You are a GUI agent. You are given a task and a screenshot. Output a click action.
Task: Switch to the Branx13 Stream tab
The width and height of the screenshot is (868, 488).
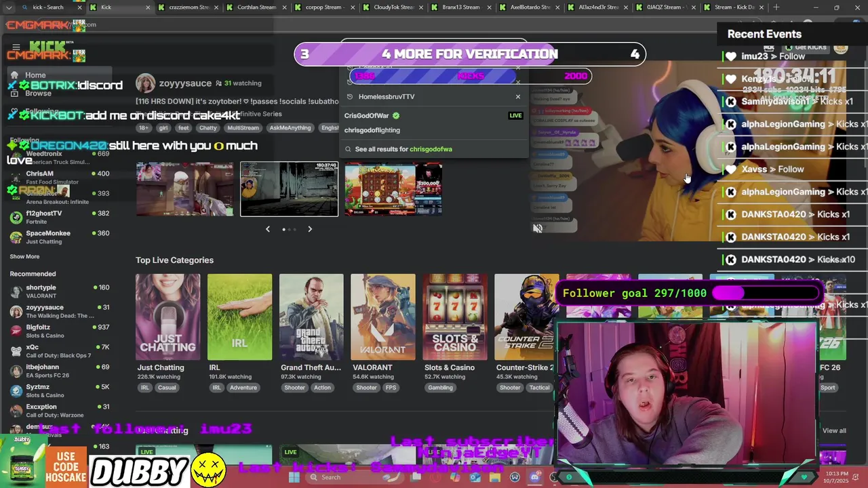461,7
